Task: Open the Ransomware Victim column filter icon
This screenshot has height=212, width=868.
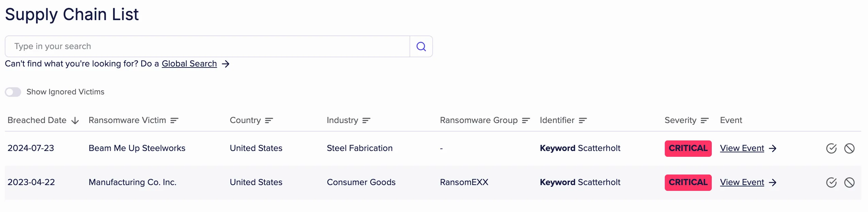Action: pos(174,120)
